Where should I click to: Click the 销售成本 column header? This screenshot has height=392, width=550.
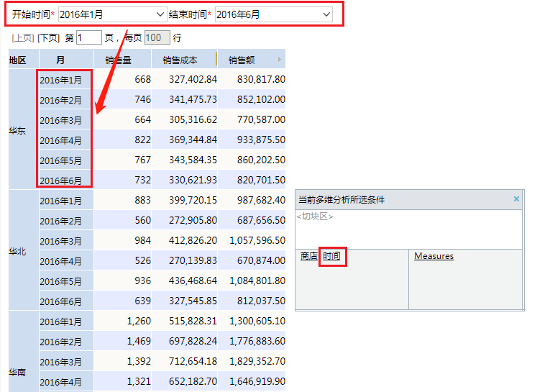184,59
